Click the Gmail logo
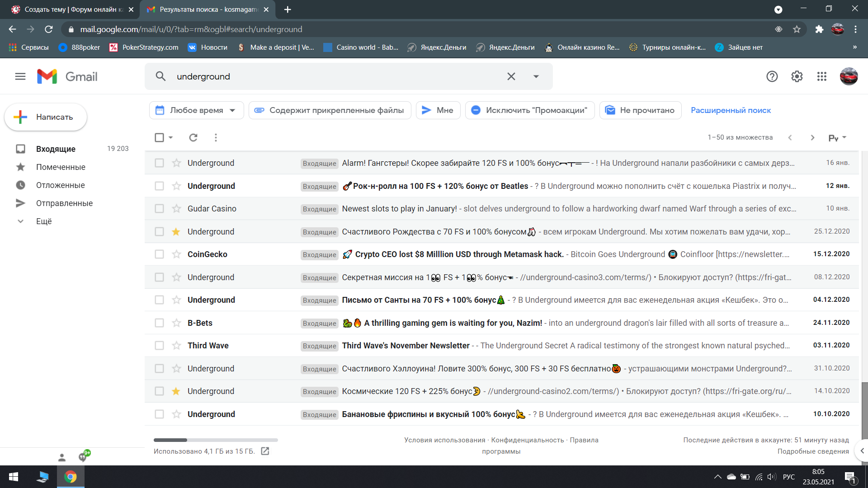Image resolution: width=868 pixels, height=488 pixels. click(x=67, y=76)
